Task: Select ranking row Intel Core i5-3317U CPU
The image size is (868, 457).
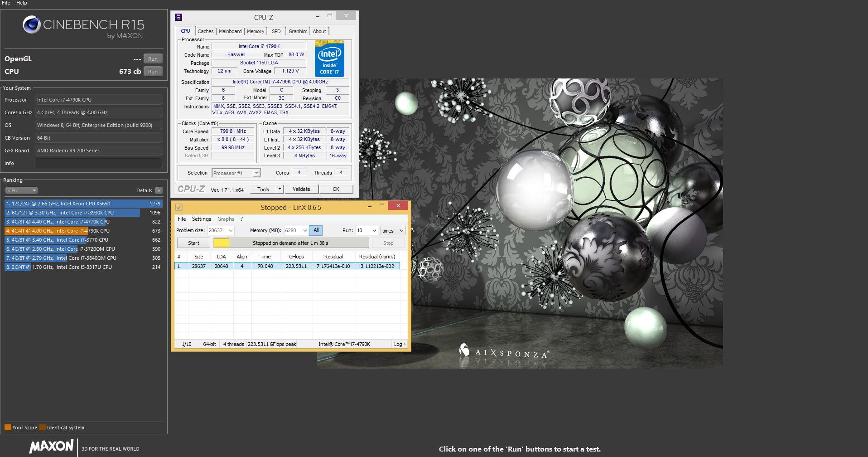Action: tap(83, 267)
